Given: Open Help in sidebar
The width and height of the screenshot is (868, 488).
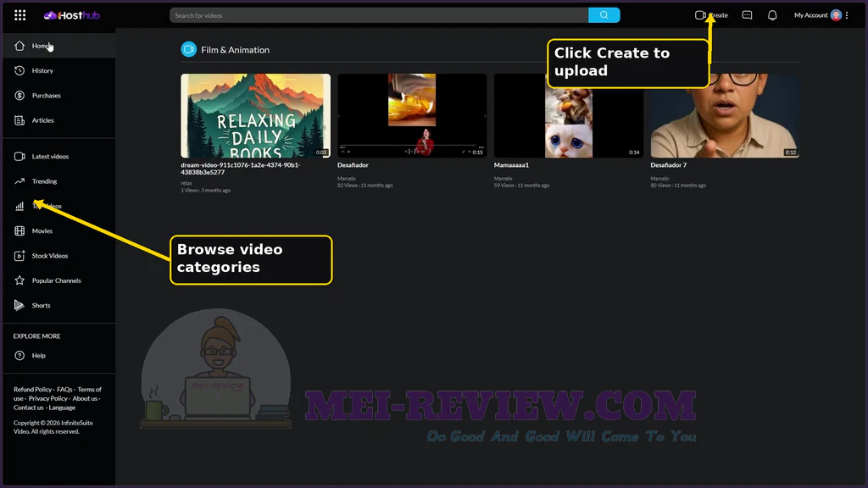Looking at the screenshot, I should click(x=39, y=356).
